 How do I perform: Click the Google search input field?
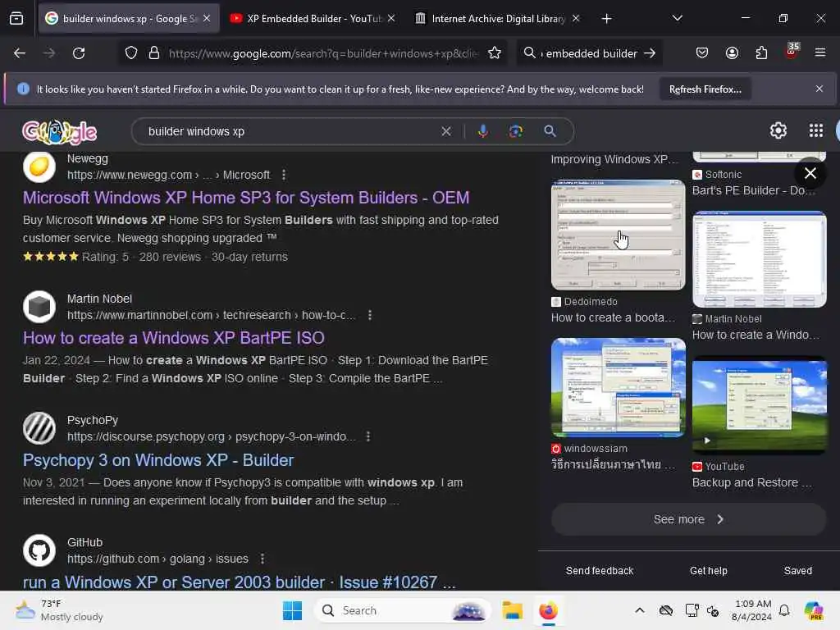pyautogui.click(x=291, y=131)
